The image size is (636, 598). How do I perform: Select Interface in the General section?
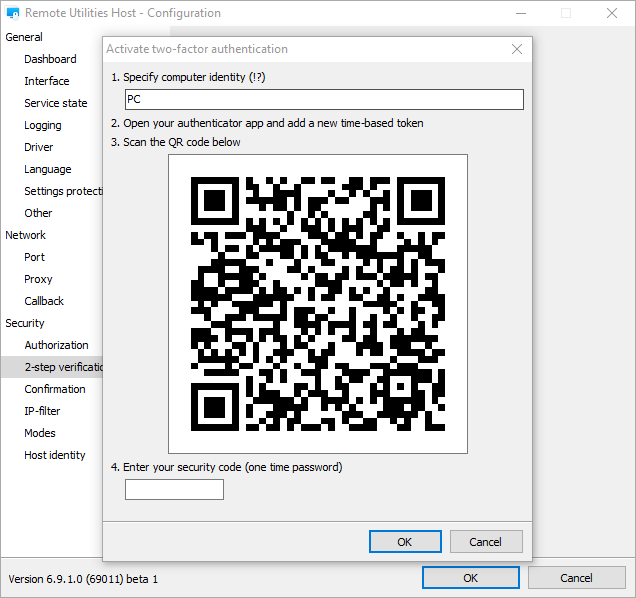point(47,81)
